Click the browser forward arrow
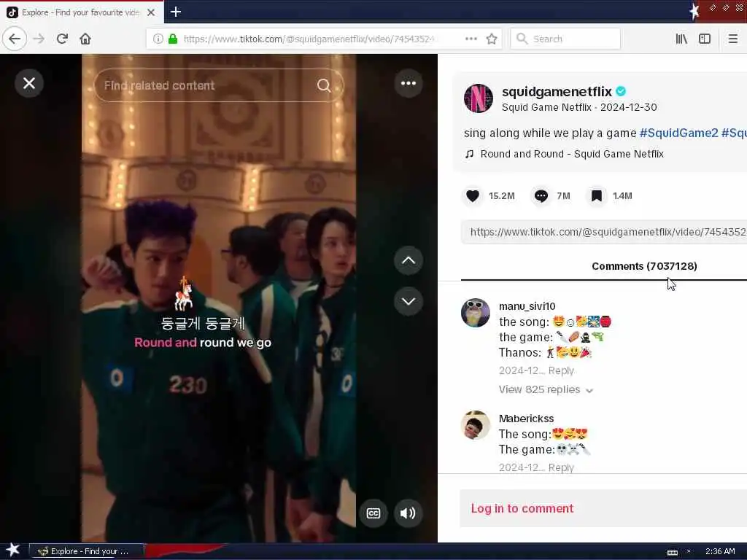 tap(39, 39)
